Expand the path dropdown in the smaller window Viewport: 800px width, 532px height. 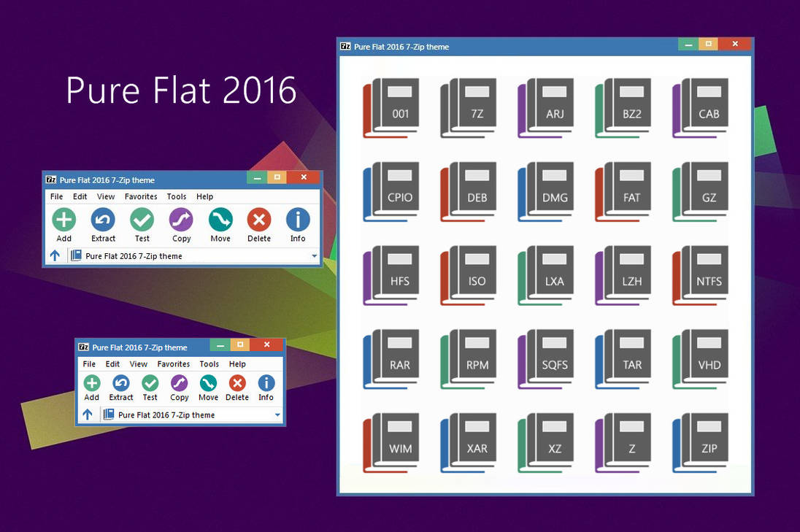(277, 415)
